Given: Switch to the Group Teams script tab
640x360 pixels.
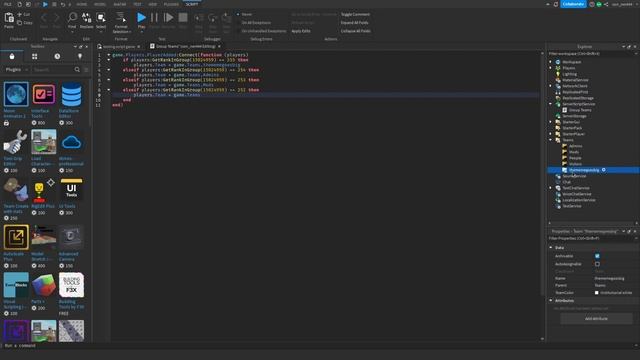Looking at the screenshot, I should pos(186,47).
